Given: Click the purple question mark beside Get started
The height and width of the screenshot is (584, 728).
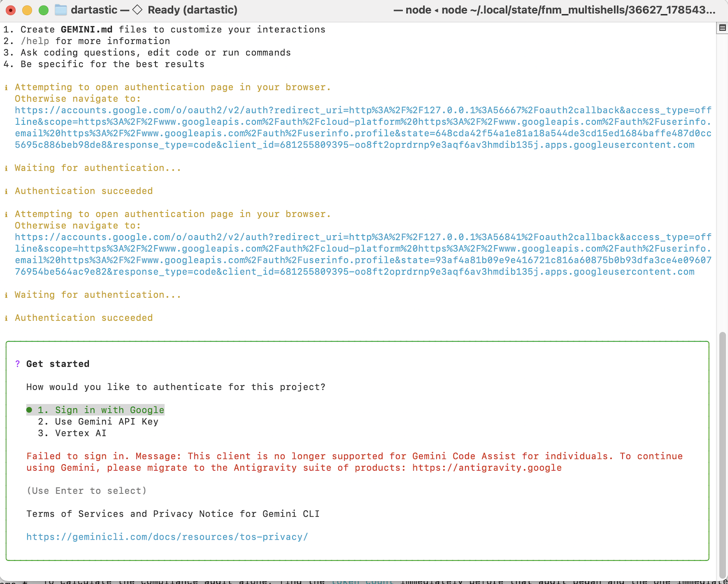Looking at the screenshot, I should tap(17, 364).
